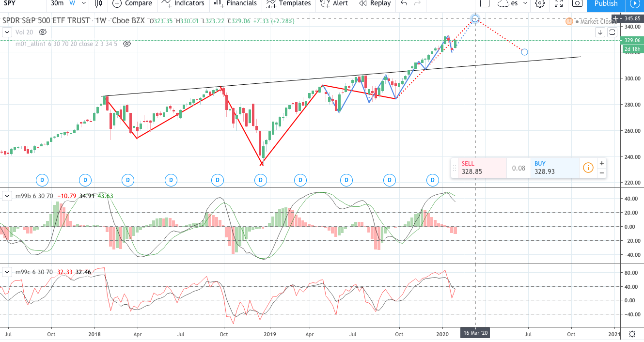644x342 pixels.
Task: Select the blue drawing point at chart peak
Action: tap(475, 18)
